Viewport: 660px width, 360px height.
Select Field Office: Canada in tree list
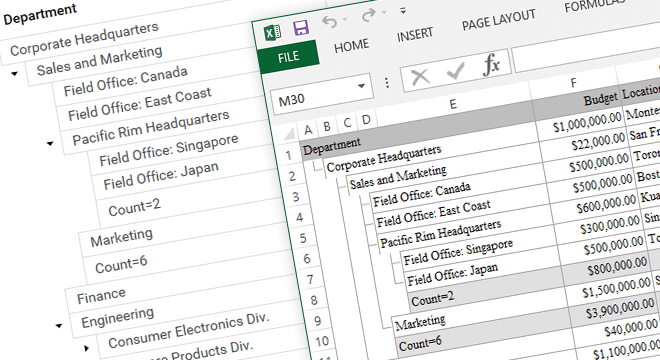click(x=125, y=81)
